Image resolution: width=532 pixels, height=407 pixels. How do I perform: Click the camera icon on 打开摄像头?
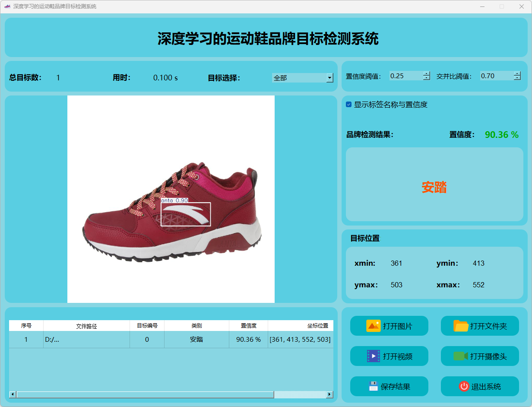coord(461,356)
